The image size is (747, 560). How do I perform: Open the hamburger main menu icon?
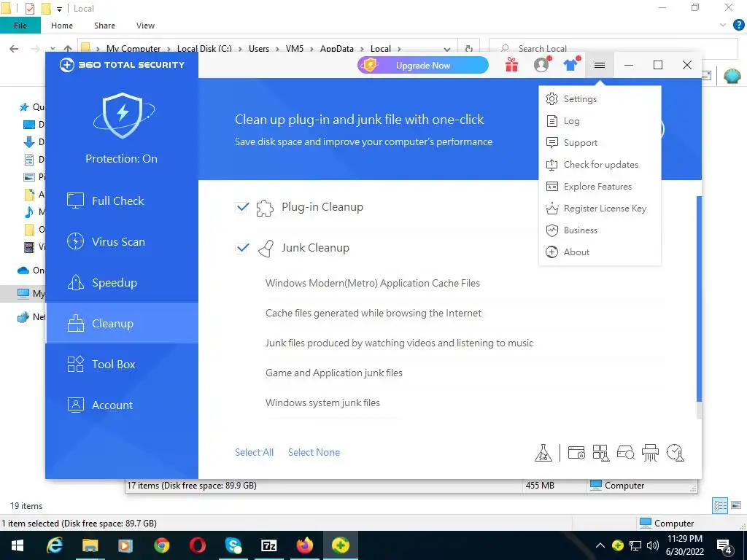(600, 65)
